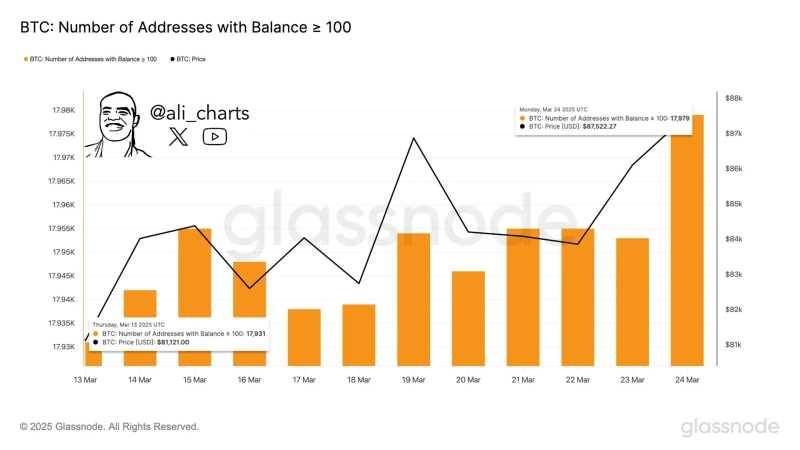Click the orange Number of Addresses legend swatch

tap(25, 59)
